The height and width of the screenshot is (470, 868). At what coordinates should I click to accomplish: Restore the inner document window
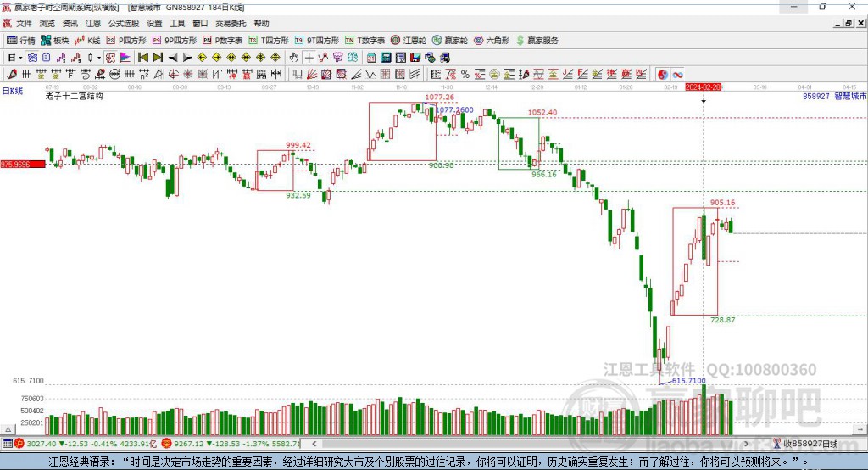[849, 23]
